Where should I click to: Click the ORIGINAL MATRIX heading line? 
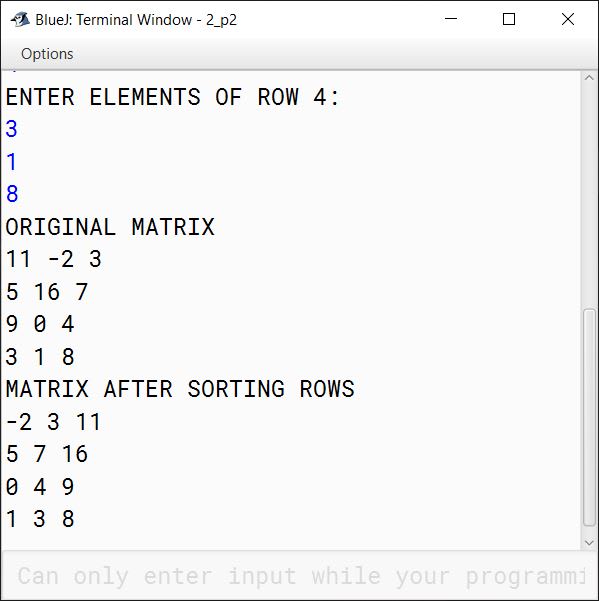[x=110, y=227]
